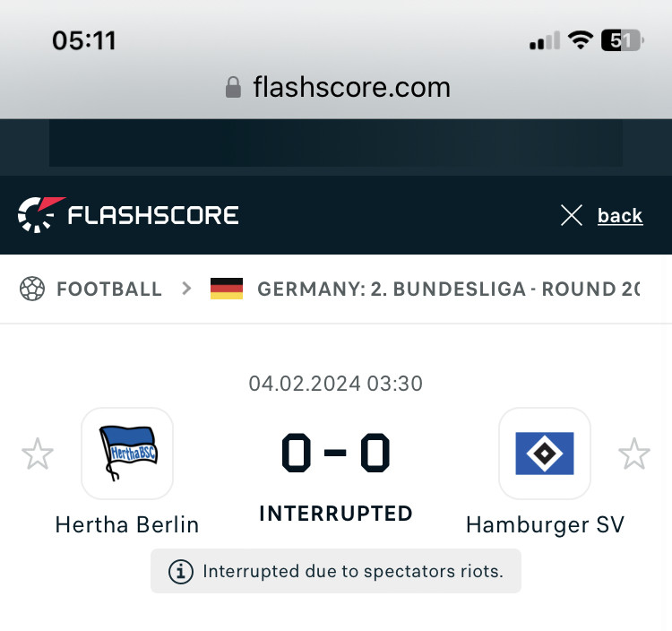Image resolution: width=672 pixels, height=631 pixels.
Task: Toggle favorite star for Hertha Berlin
Action: [x=38, y=454]
